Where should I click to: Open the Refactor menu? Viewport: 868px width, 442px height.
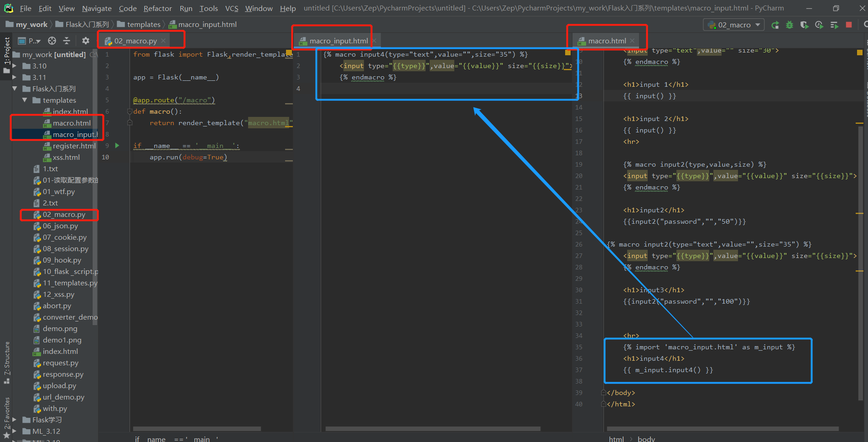(158, 8)
